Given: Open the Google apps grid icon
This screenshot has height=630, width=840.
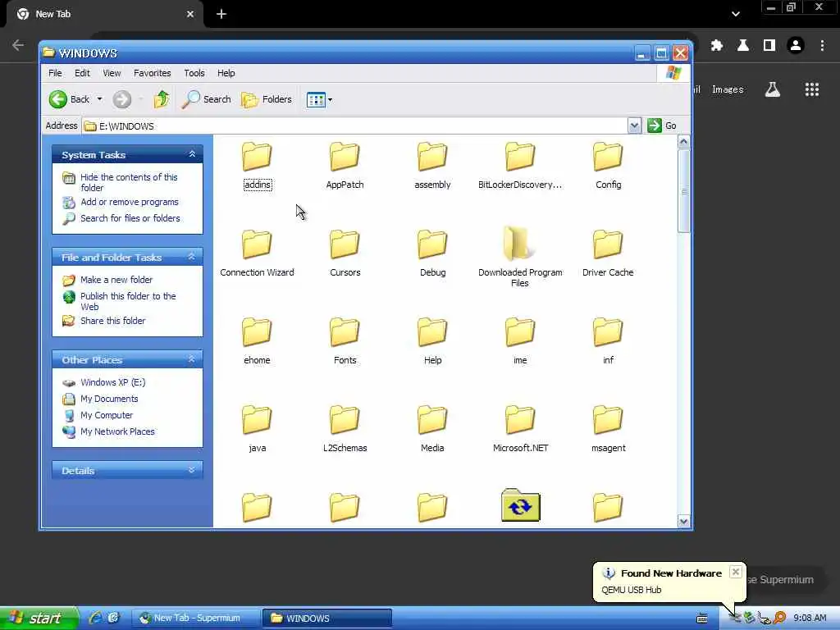Looking at the screenshot, I should point(811,89).
